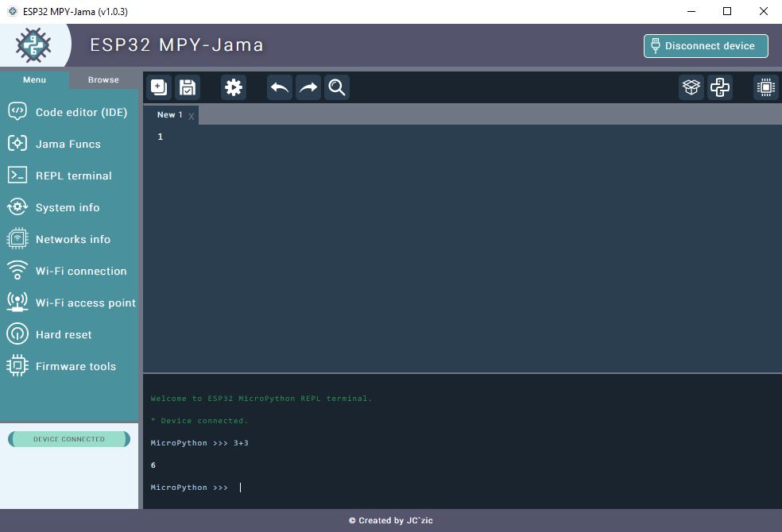Open Firmware tools menu item
782x532 pixels.
click(69, 366)
